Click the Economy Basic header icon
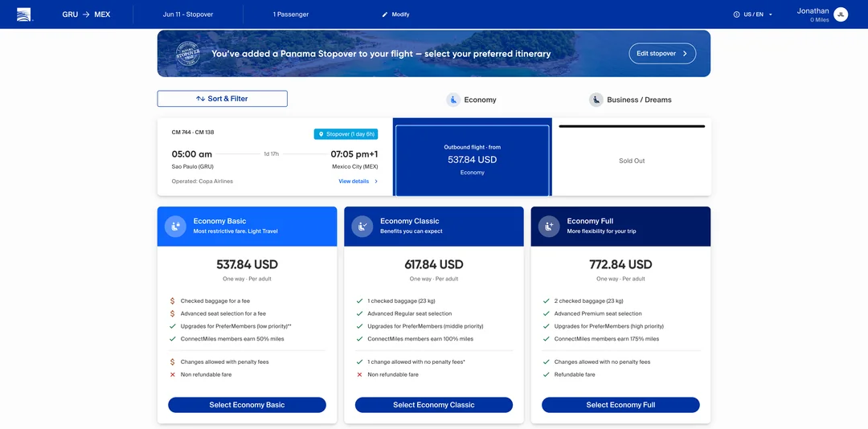 point(175,226)
